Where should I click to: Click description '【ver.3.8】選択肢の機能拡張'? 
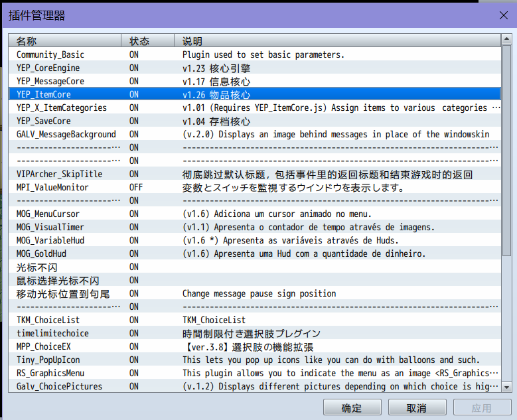[x=248, y=347]
